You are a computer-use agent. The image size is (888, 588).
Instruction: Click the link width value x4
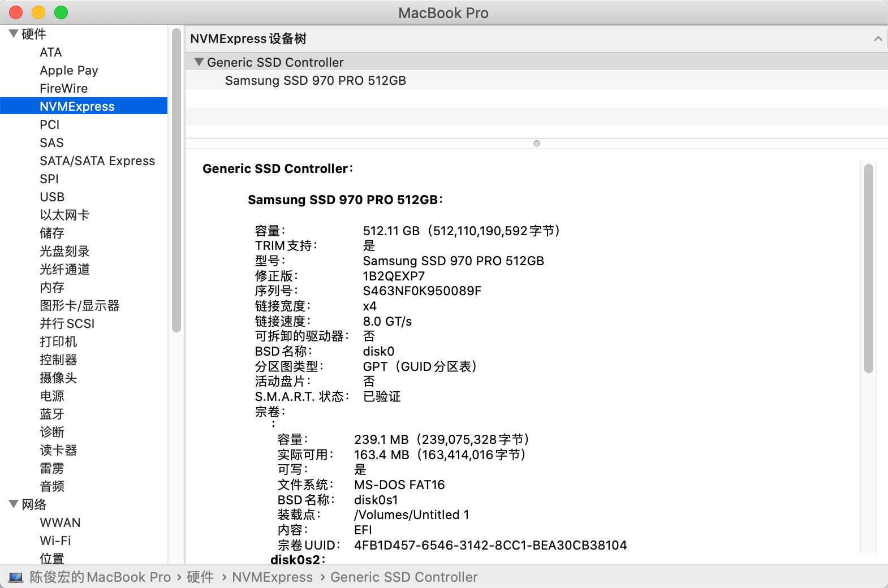(x=370, y=306)
